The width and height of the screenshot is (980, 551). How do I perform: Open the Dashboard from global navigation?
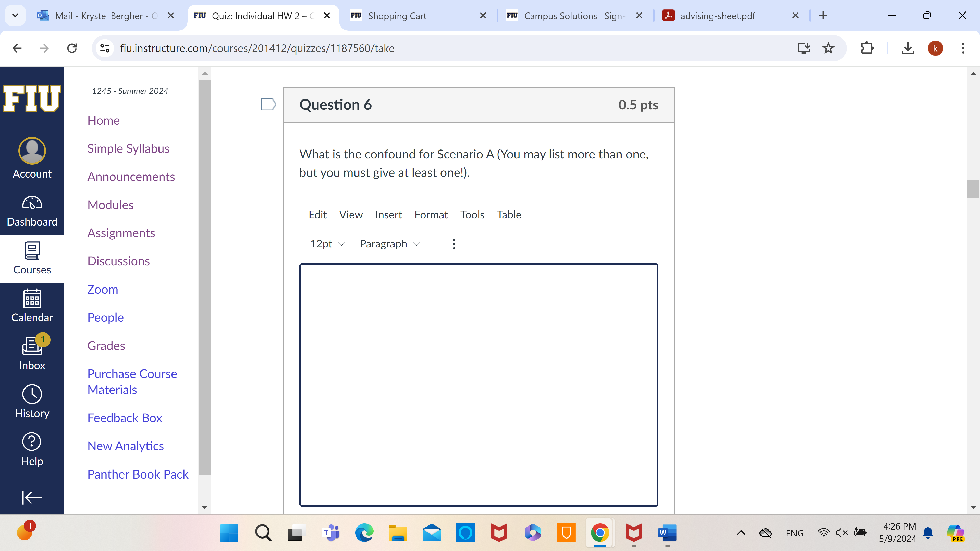click(x=32, y=211)
